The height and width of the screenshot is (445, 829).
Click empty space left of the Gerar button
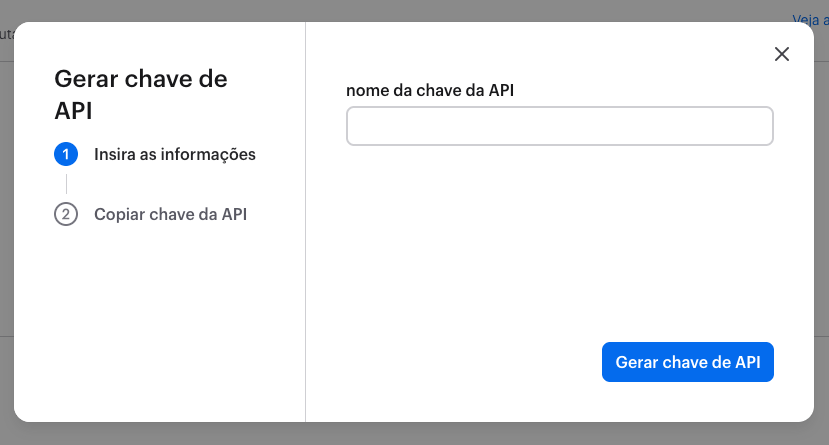[x=450, y=362]
